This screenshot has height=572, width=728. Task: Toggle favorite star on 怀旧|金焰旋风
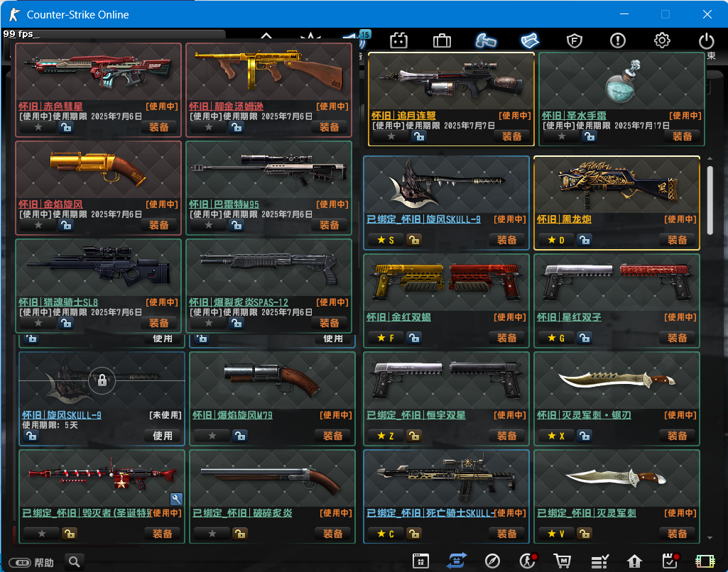[38, 224]
